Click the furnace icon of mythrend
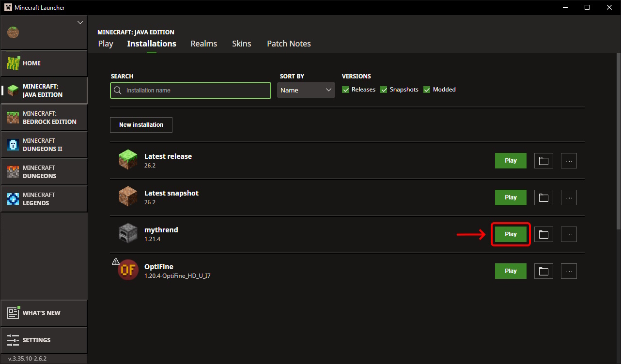This screenshot has height=364, width=621. pyautogui.click(x=128, y=234)
